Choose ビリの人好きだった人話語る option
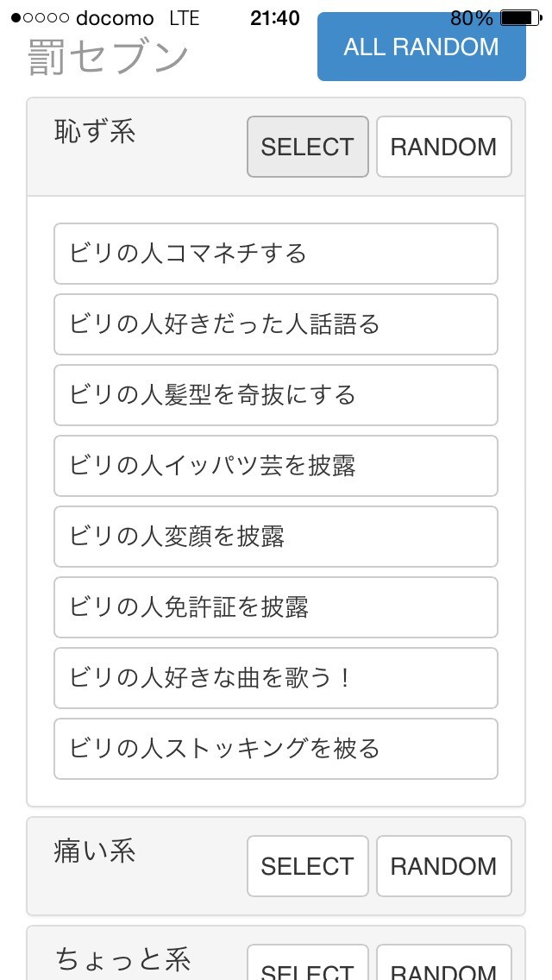The image size is (552, 980). (276, 324)
